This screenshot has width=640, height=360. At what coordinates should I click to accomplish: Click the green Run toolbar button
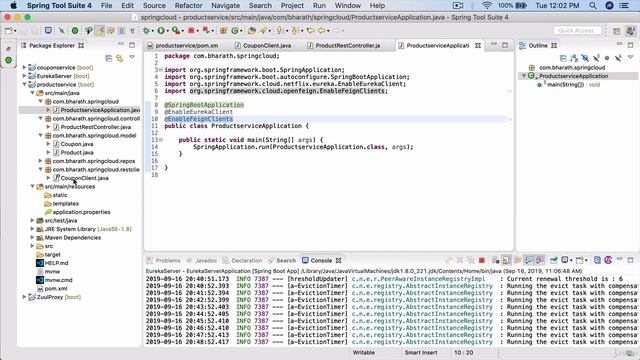161,31
